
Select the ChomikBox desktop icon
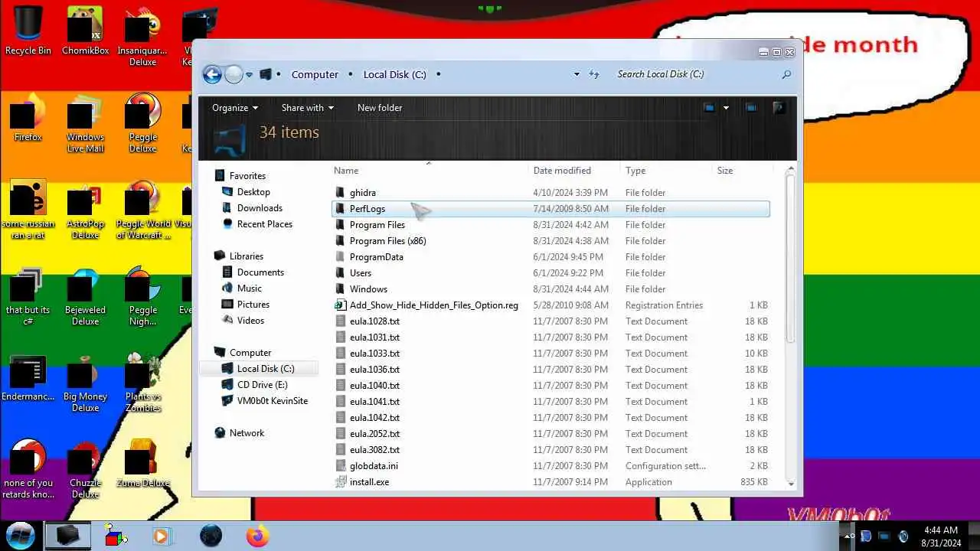86,32
